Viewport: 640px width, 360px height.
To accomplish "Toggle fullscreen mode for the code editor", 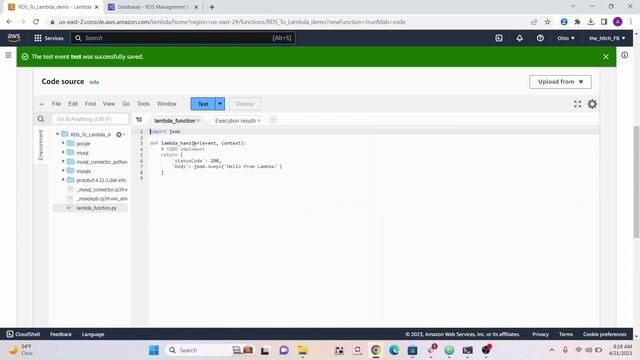I will pyautogui.click(x=577, y=104).
